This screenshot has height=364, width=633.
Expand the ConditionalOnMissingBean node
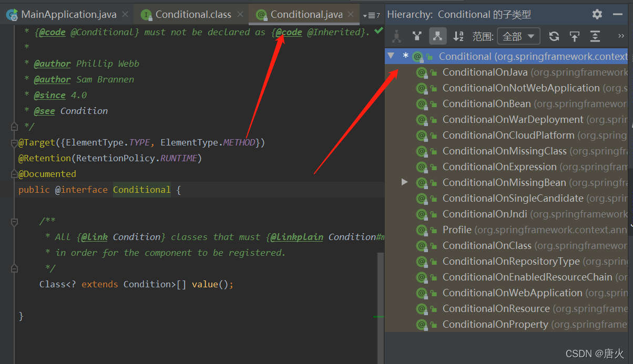(404, 182)
